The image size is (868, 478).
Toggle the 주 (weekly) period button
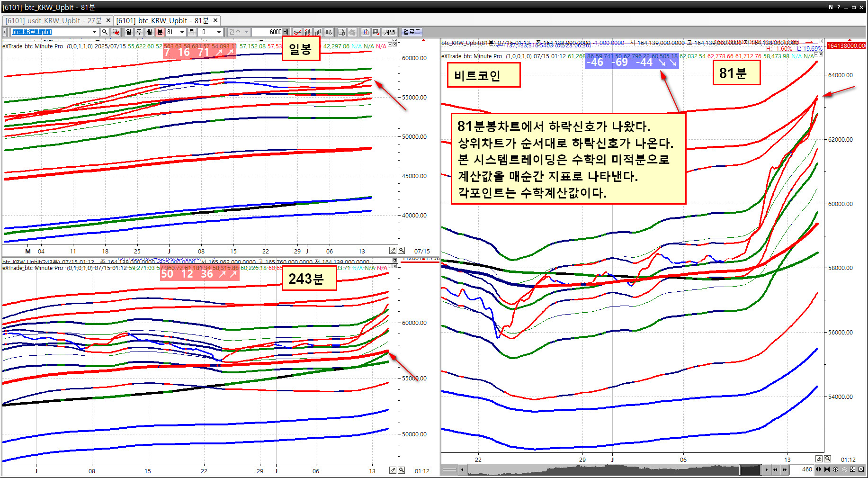click(139, 32)
